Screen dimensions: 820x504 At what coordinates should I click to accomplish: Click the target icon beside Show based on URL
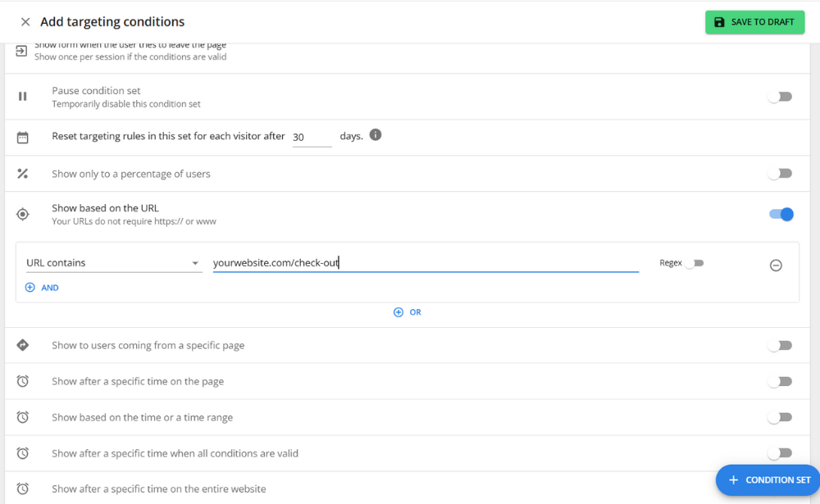(x=23, y=213)
